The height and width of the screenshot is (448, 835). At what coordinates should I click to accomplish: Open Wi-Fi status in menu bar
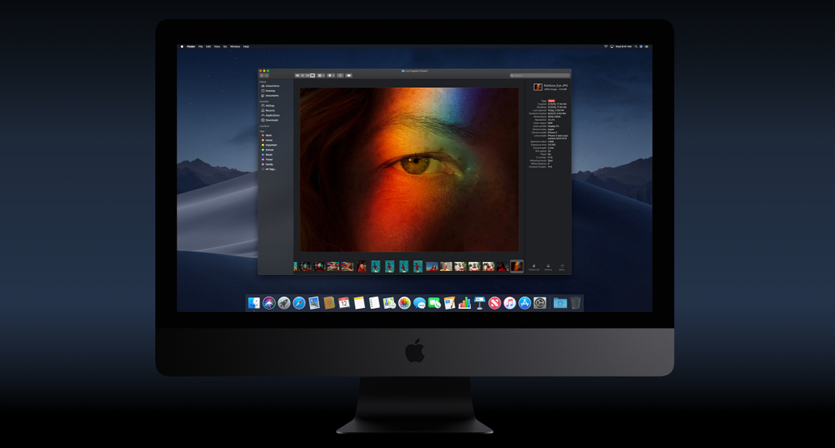[605, 46]
